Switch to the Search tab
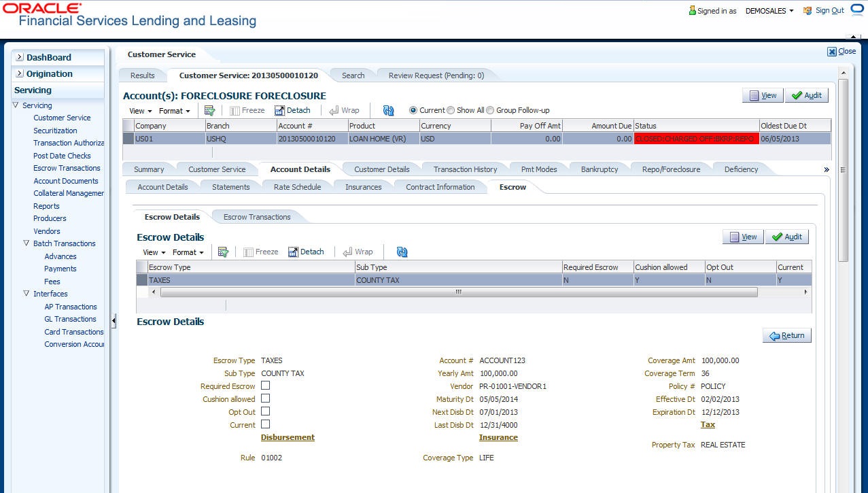 click(353, 75)
